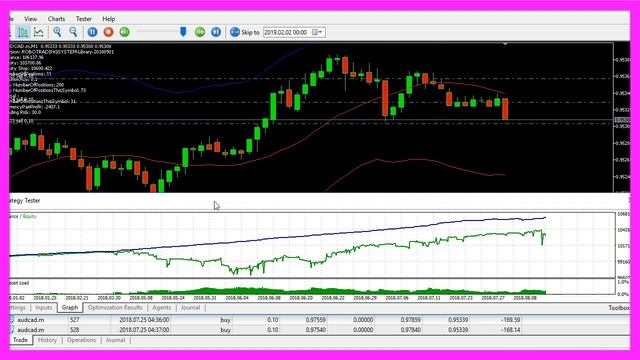The width and height of the screenshot is (640, 360).
Task: Click the current price label on price scale
Action: tap(622, 120)
